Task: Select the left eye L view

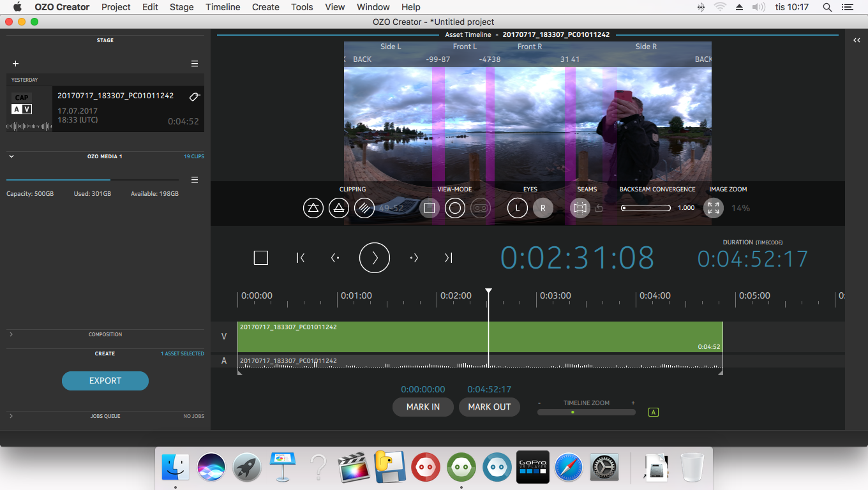Action: tap(518, 208)
